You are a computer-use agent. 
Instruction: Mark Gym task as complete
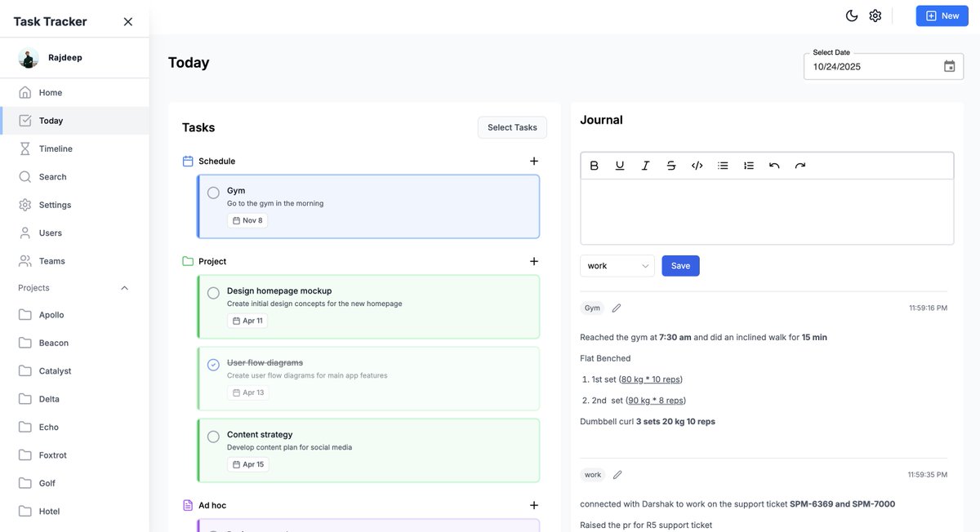pos(213,193)
